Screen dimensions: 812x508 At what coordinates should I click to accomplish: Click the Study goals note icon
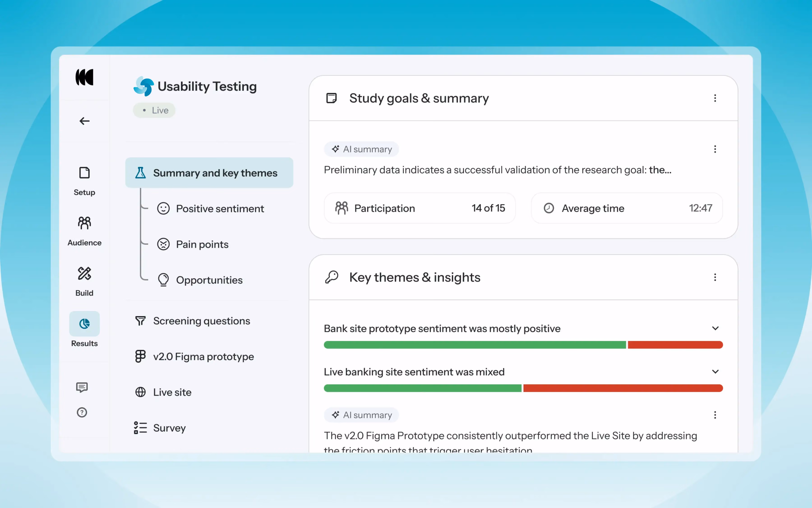pyautogui.click(x=332, y=98)
